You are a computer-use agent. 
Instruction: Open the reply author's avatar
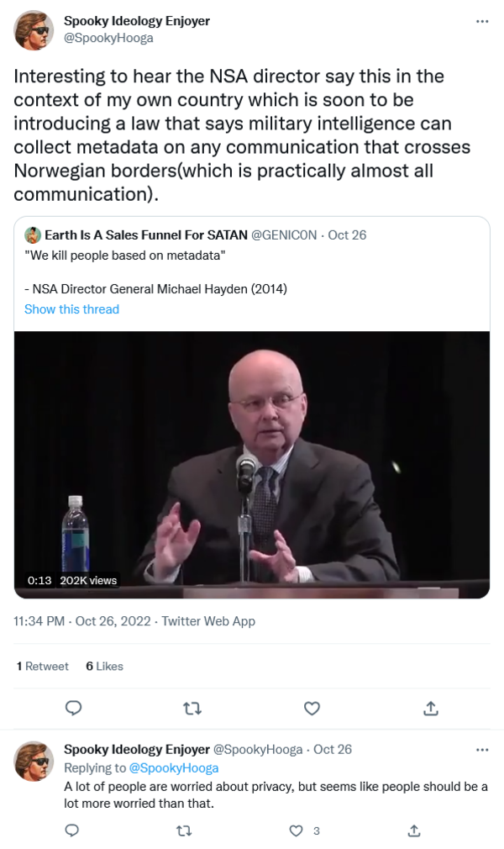coord(34,761)
